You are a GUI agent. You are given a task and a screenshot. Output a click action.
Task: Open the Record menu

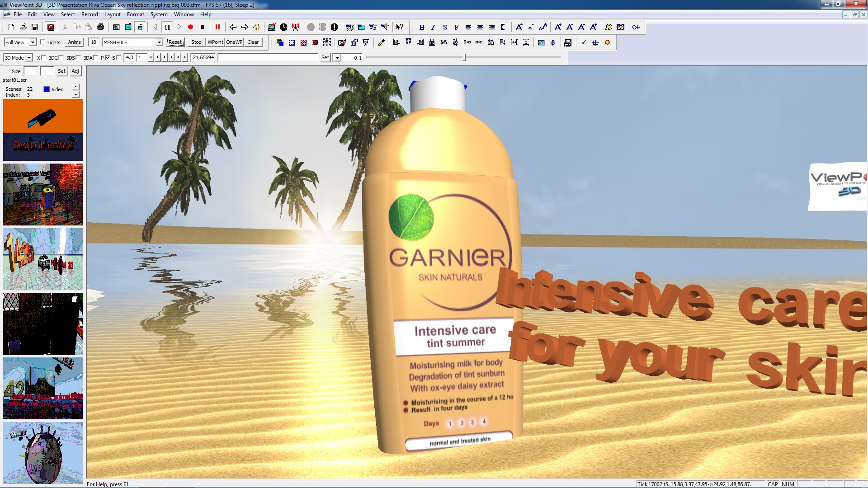89,14
